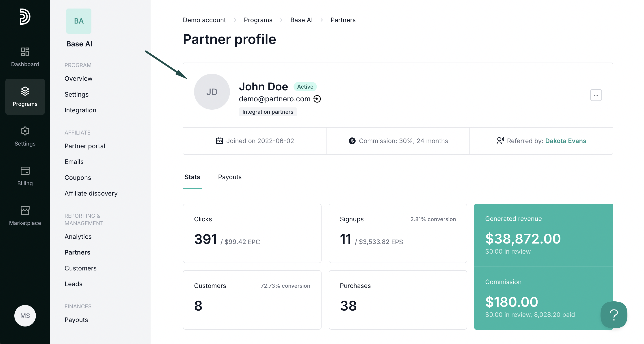The image size is (644, 344).
Task: Open Affiliate discovery in sidebar
Action: pyautogui.click(x=91, y=193)
